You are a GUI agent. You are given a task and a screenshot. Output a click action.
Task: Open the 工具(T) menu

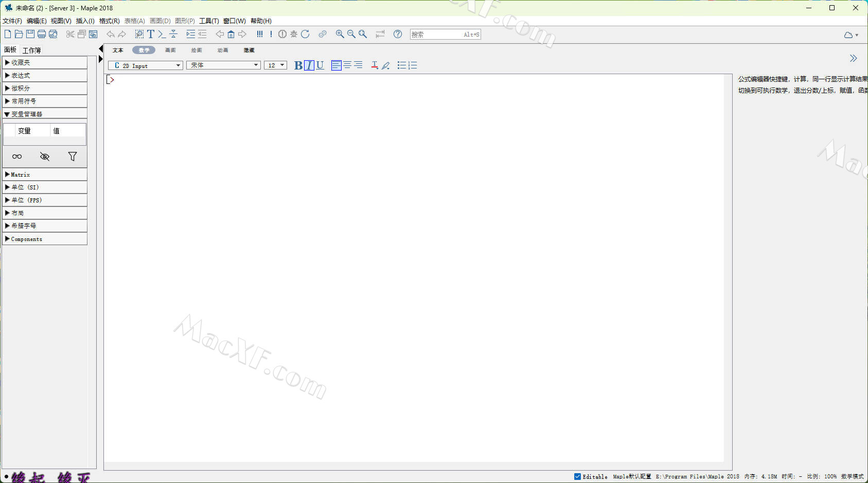click(209, 21)
